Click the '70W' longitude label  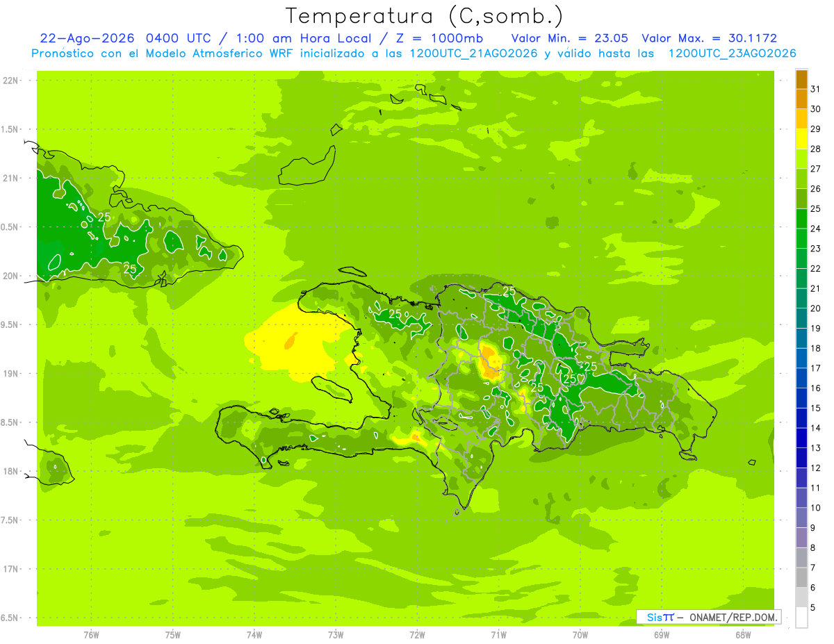[x=580, y=634]
